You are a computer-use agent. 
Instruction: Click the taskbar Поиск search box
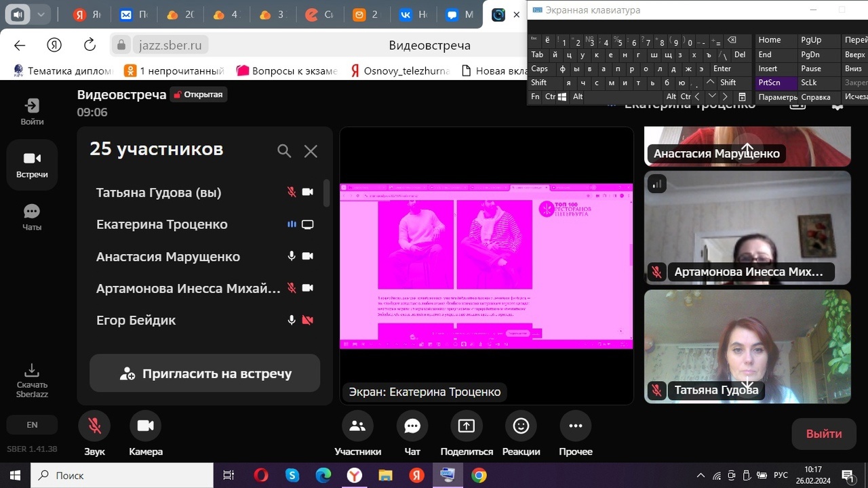(122, 475)
